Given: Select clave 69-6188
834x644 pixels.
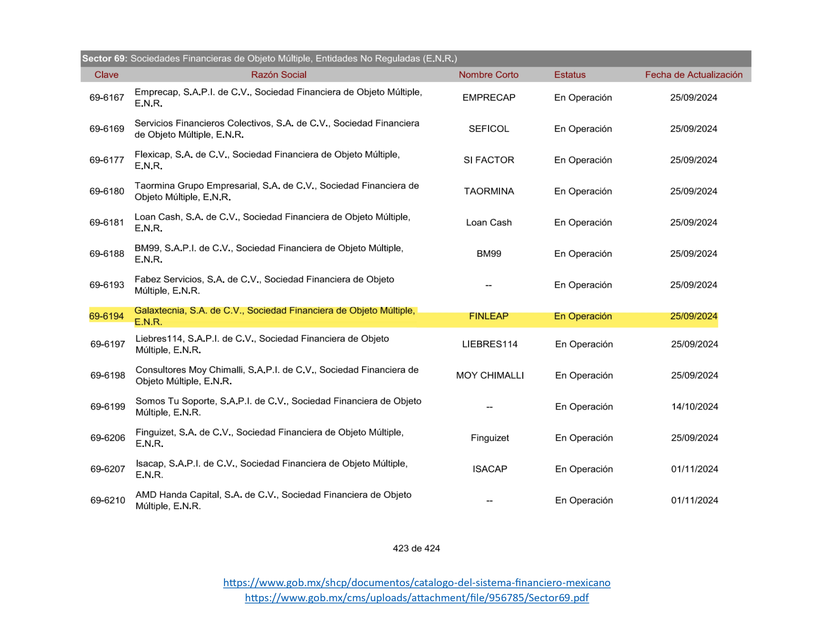Looking at the screenshot, I should (107, 254).
